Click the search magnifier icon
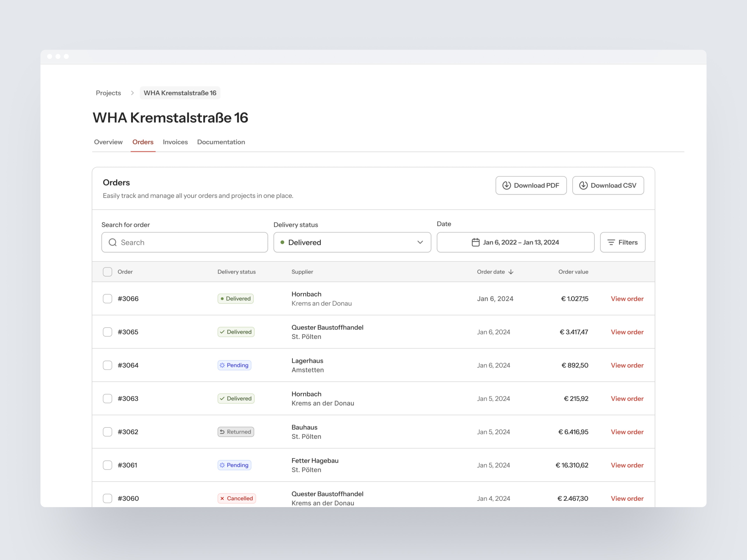Viewport: 747px width, 560px height. pos(113,242)
